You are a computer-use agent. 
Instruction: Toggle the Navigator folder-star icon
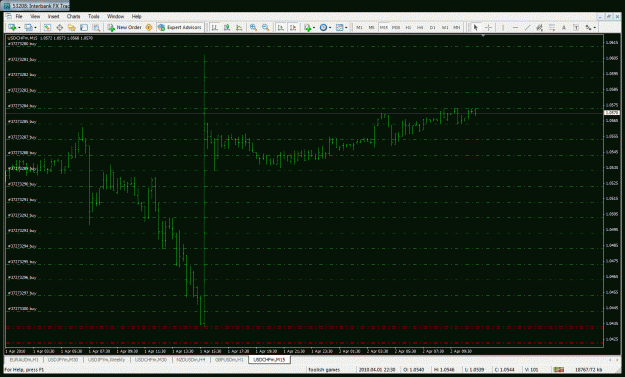72,27
